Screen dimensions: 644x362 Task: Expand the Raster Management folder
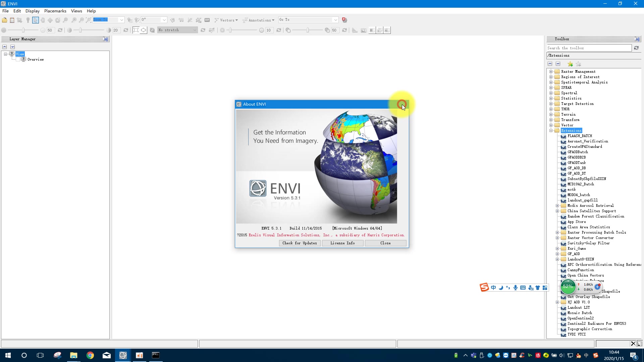(551, 71)
